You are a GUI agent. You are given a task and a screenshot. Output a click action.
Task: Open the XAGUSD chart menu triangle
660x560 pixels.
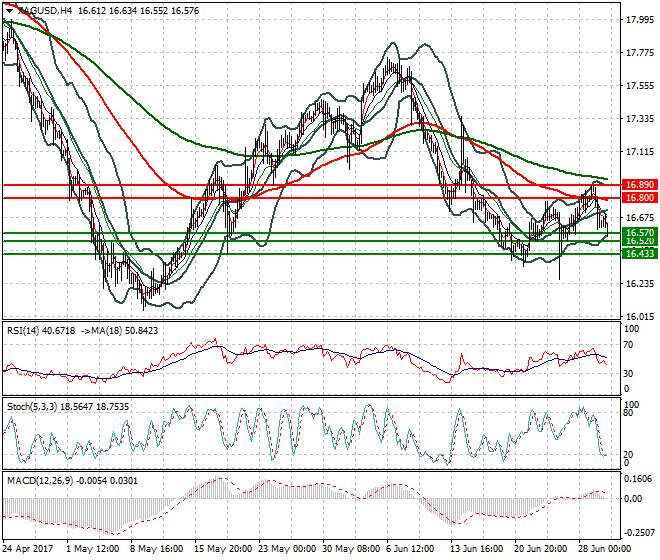[x=9, y=11]
